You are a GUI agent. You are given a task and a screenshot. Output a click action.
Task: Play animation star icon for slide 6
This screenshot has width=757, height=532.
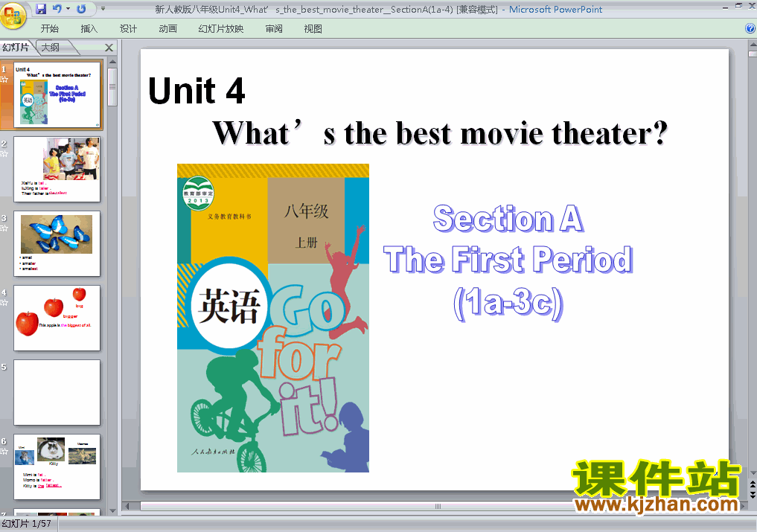coord(4,452)
